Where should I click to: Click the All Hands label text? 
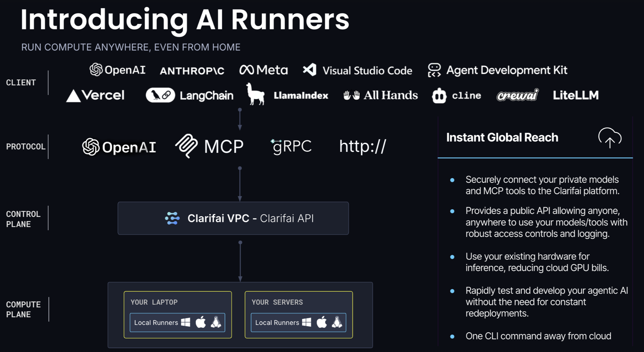[x=391, y=95]
